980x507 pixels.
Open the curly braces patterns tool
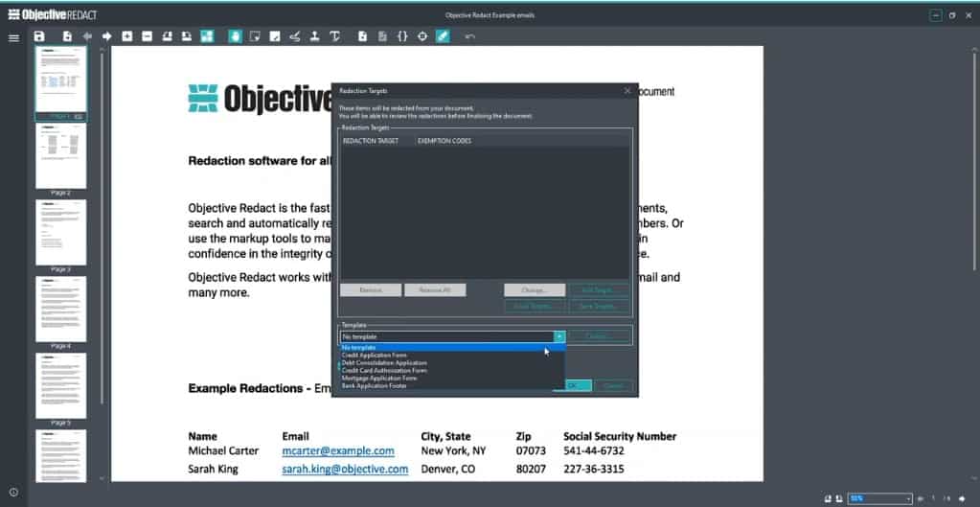click(402, 36)
